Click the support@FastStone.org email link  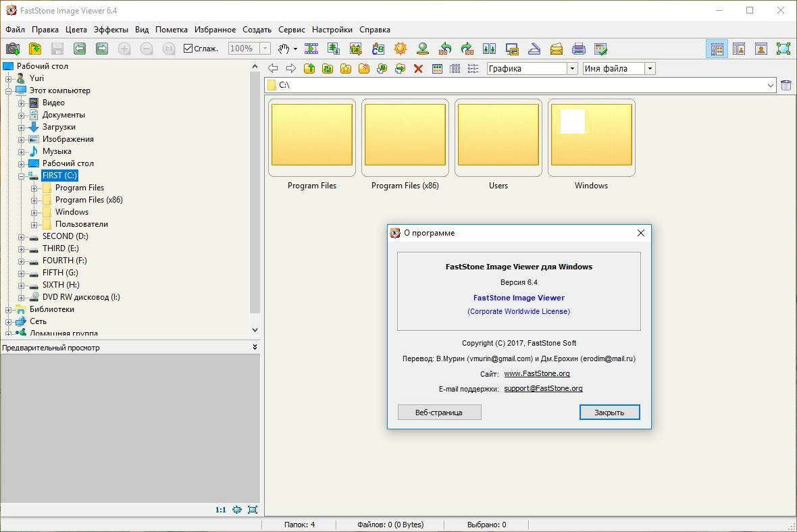(x=543, y=388)
